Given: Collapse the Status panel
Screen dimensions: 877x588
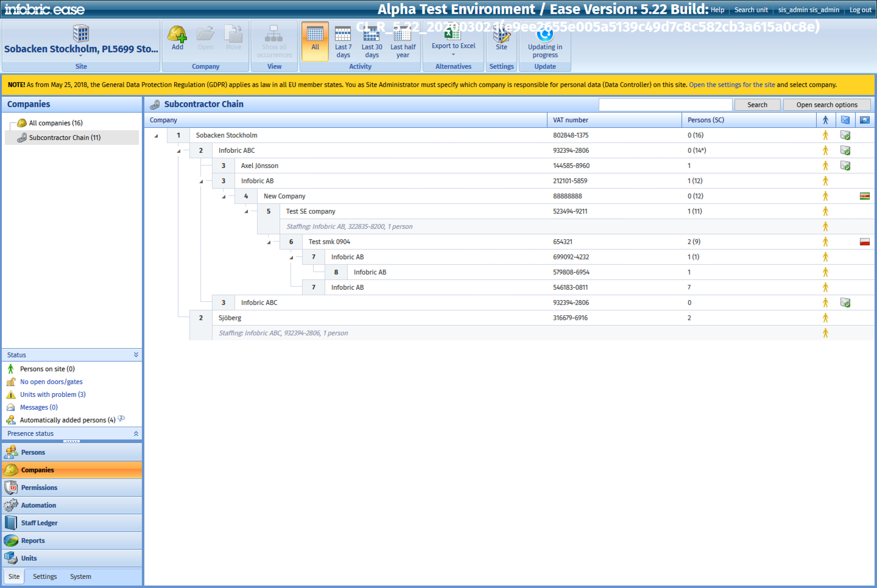Looking at the screenshot, I should tap(136, 355).
